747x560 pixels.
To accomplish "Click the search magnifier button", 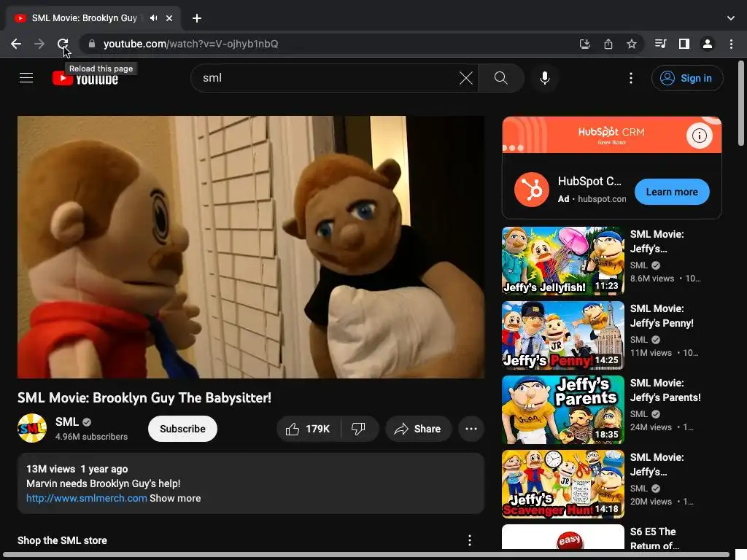I will coord(500,77).
